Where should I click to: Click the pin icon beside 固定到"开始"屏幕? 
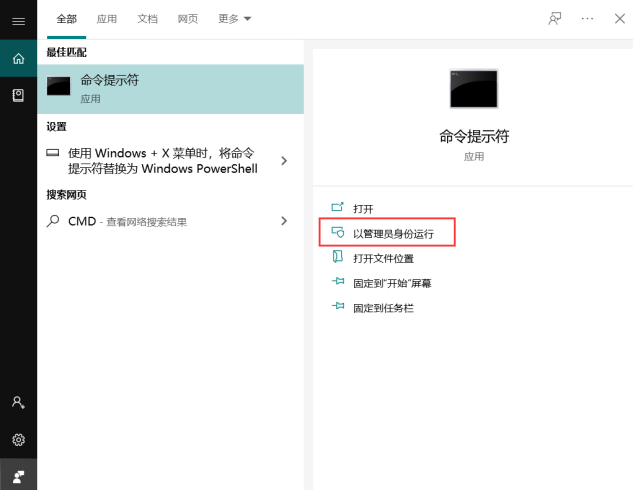point(338,281)
